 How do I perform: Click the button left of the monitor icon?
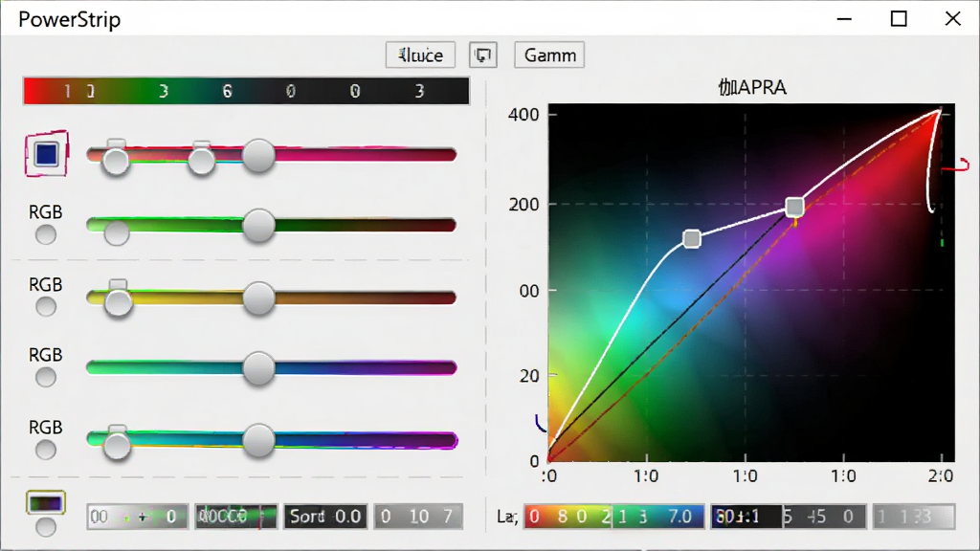tap(420, 55)
